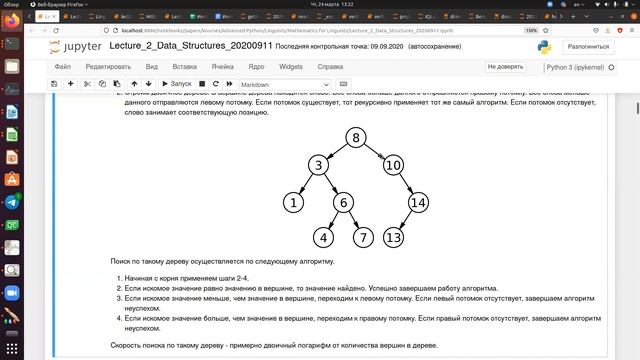Screen dimensions: 640x360
Task: Show applications grid in dock
Action: 12,349
